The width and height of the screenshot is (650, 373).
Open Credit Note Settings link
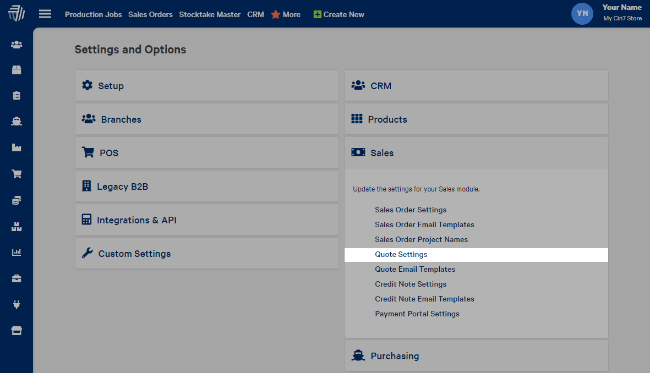pos(411,284)
